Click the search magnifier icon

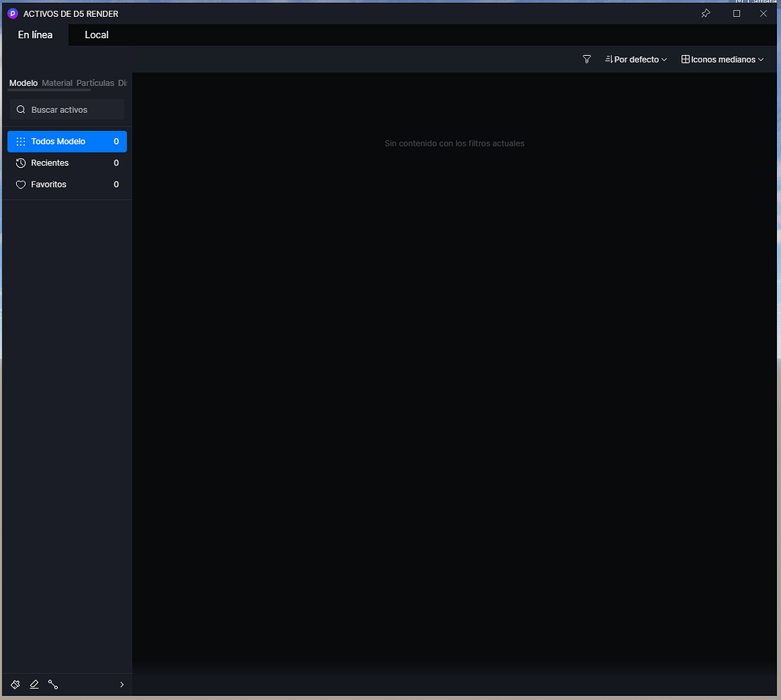tap(21, 109)
